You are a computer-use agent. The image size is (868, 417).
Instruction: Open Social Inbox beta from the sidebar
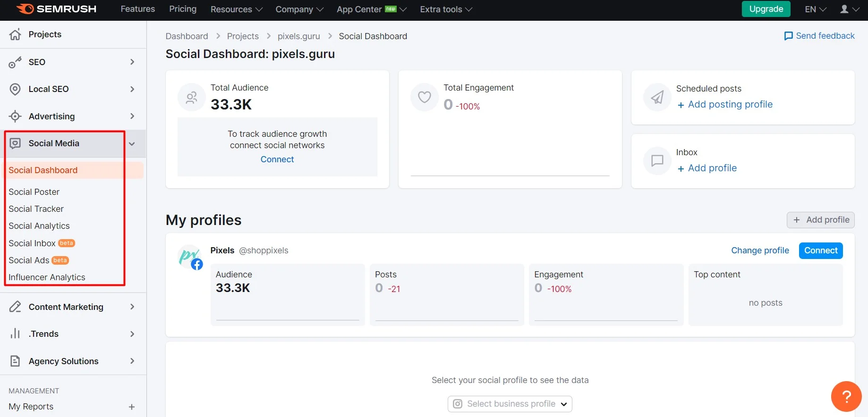[x=42, y=243]
